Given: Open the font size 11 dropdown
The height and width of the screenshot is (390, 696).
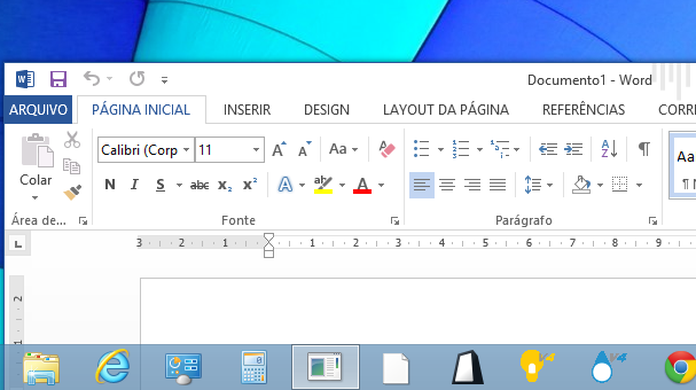Looking at the screenshot, I should click(x=256, y=150).
